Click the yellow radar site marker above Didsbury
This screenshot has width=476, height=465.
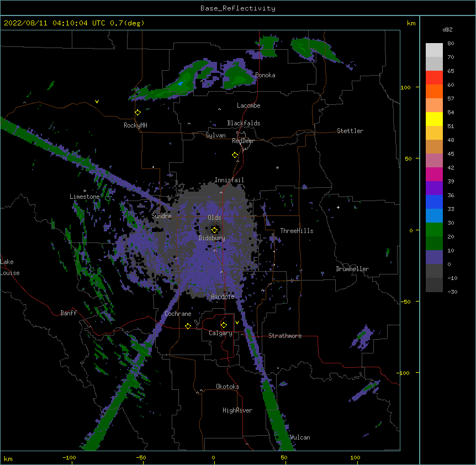214,230
